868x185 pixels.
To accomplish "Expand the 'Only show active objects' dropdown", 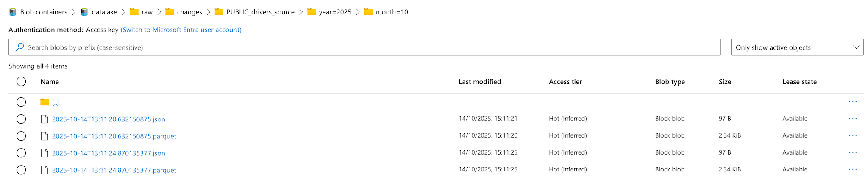I will (x=797, y=47).
